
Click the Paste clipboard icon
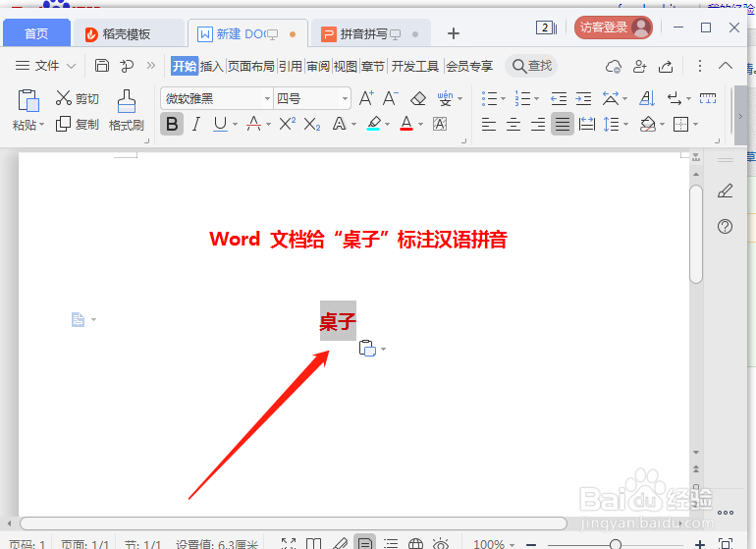pos(28,101)
